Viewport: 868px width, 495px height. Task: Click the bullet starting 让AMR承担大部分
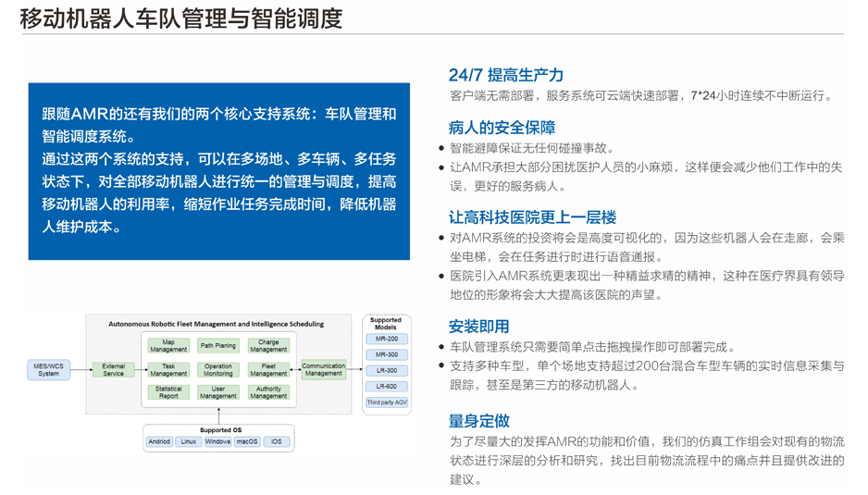tap(646, 177)
